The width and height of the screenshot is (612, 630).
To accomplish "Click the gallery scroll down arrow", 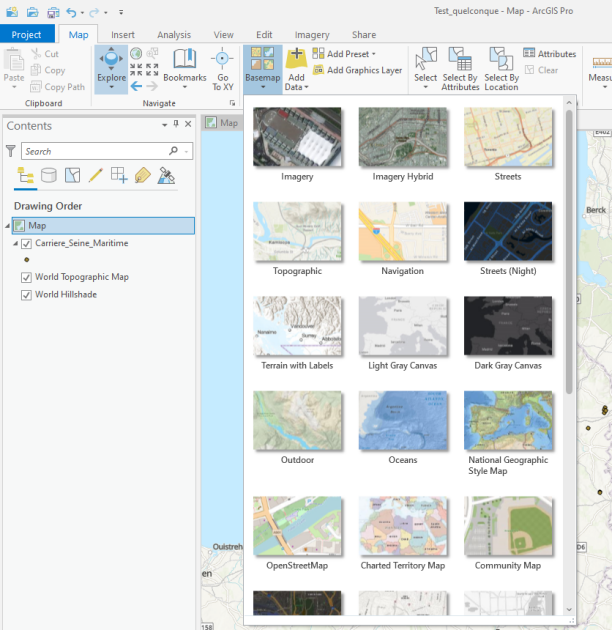I will coord(569,610).
